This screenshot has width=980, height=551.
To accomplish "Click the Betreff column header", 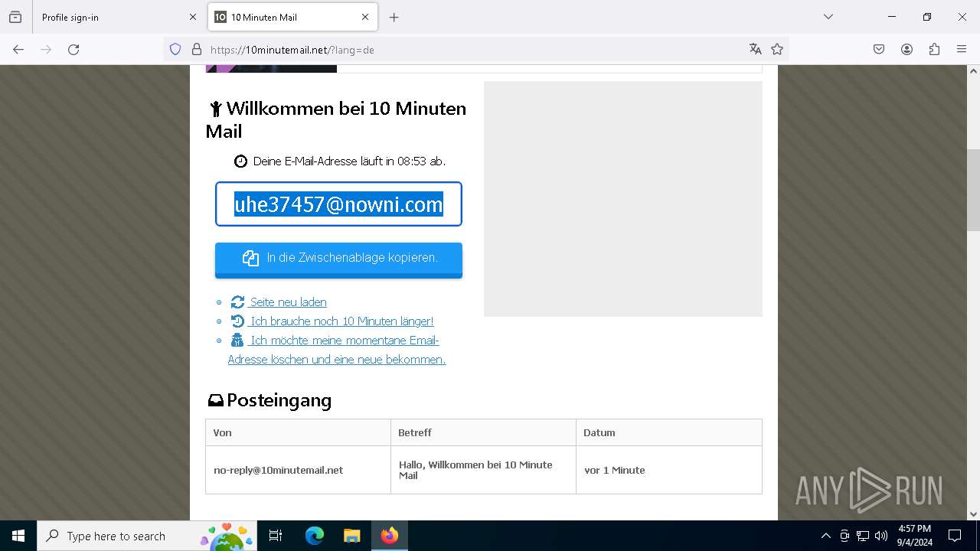I will point(483,432).
